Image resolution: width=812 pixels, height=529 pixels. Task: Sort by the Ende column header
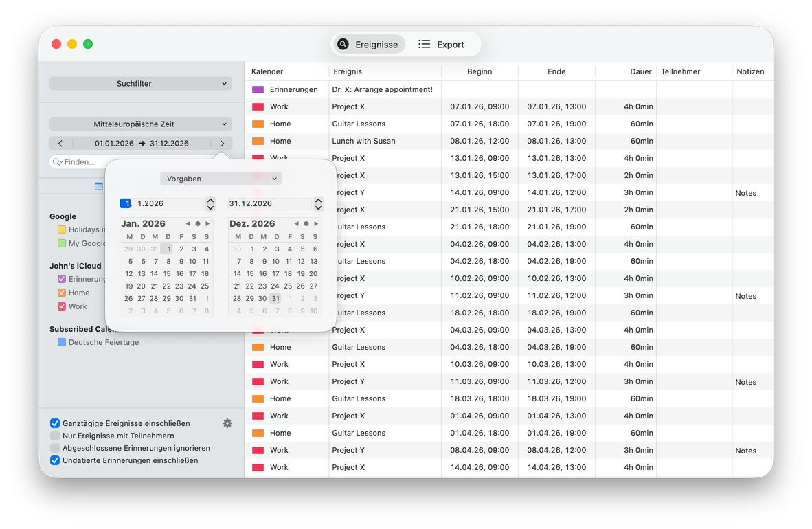556,71
